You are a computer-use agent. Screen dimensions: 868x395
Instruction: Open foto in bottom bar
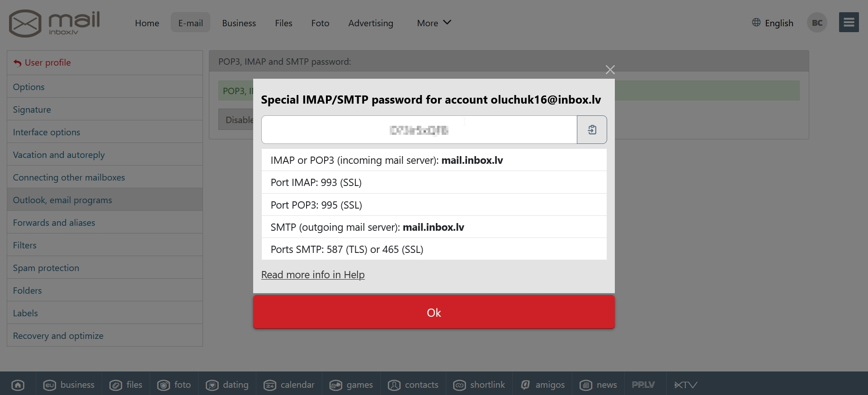174,385
